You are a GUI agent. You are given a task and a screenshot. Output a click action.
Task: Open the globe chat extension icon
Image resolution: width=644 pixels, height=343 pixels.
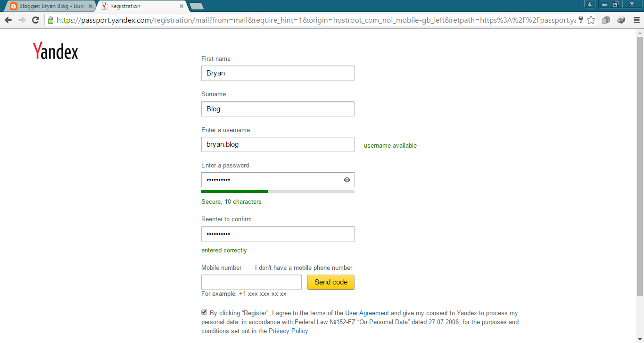pyautogui.click(x=621, y=20)
